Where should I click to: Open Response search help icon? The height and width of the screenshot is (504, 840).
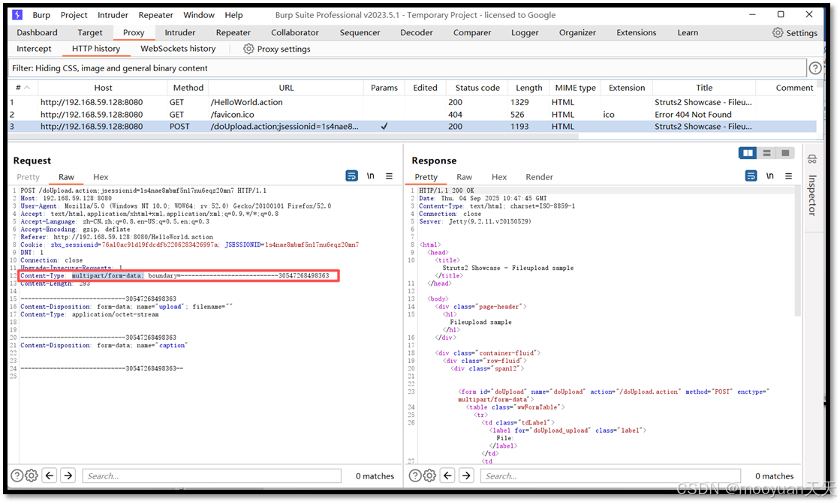[415, 475]
